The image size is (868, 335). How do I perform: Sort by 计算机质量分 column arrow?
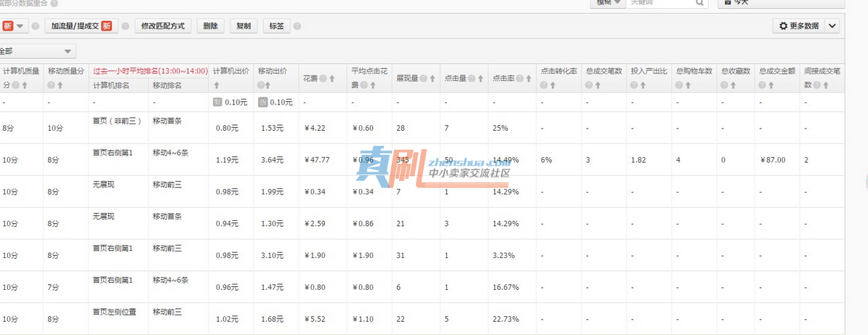pos(25,85)
